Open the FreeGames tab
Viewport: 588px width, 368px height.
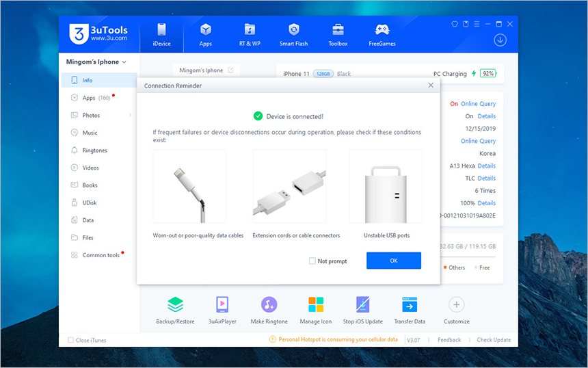(x=382, y=34)
